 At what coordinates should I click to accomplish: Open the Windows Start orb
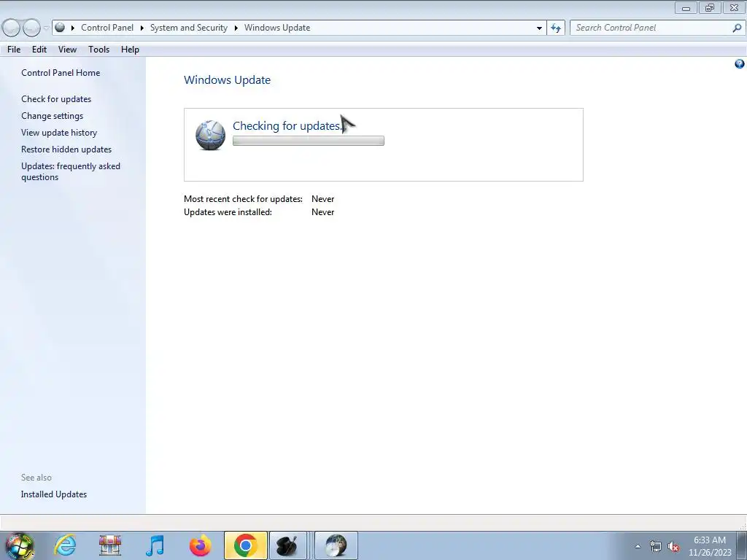(20, 545)
